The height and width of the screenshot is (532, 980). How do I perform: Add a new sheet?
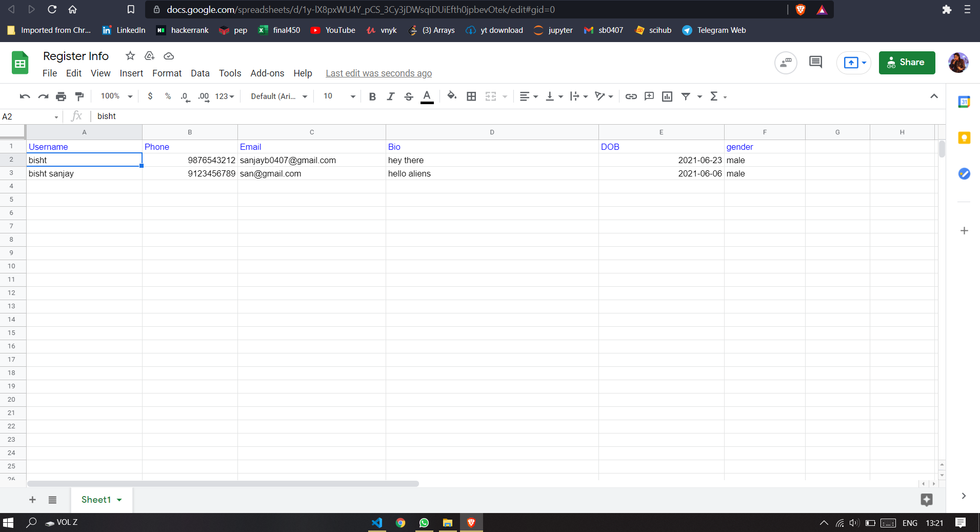click(x=32, y=500)
